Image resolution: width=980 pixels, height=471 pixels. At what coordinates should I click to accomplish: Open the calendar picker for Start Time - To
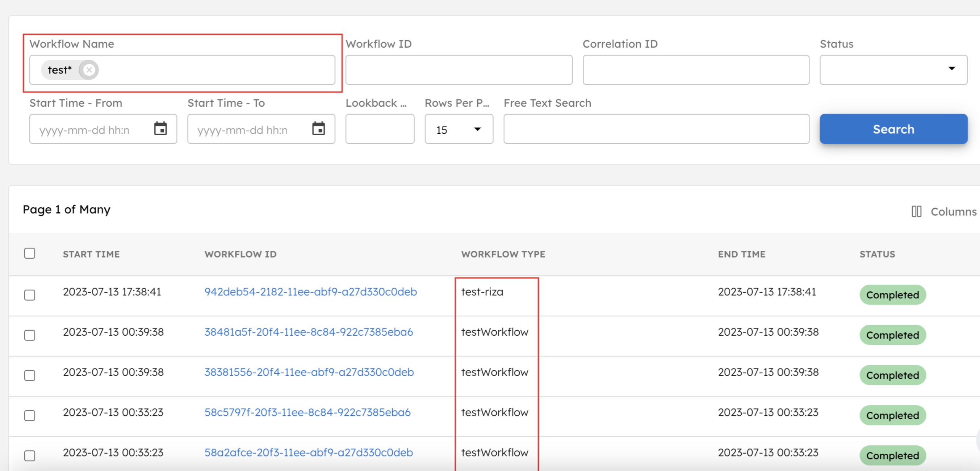[319, 129]
